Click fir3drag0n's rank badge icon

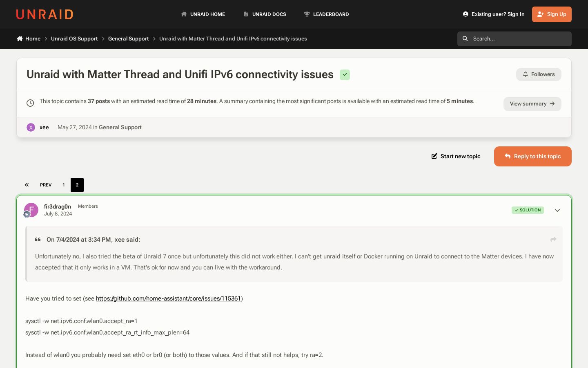[27, 214]
